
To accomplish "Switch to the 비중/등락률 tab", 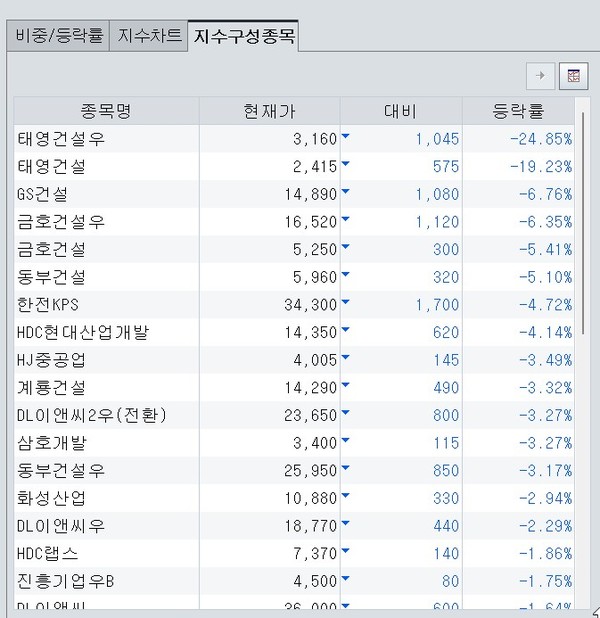I will (59, 35).
